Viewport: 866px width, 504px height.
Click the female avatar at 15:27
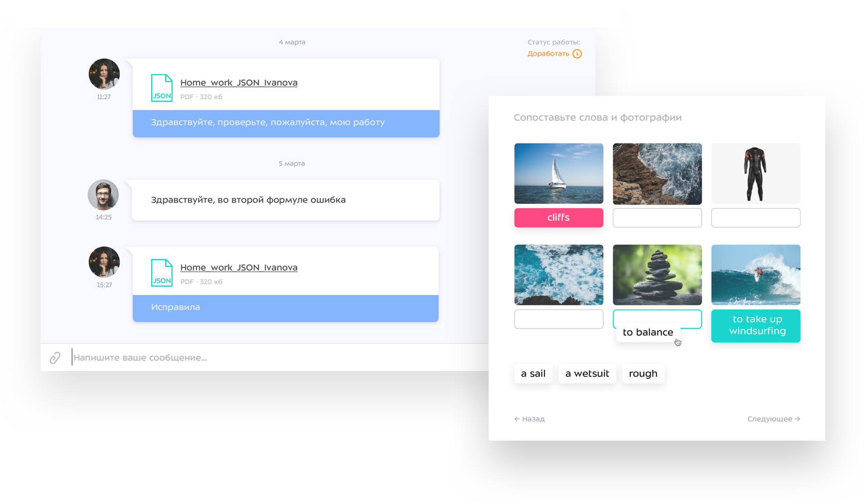[104, 262]
